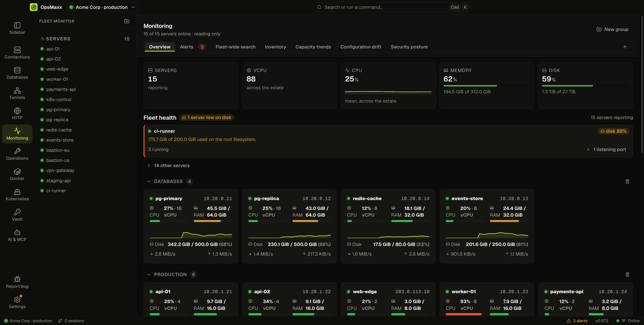This screenshot has height=325, width=644.
Task: Click the 1 server low on disk badge
Action: pyautogui.click(x=207, y=118)
